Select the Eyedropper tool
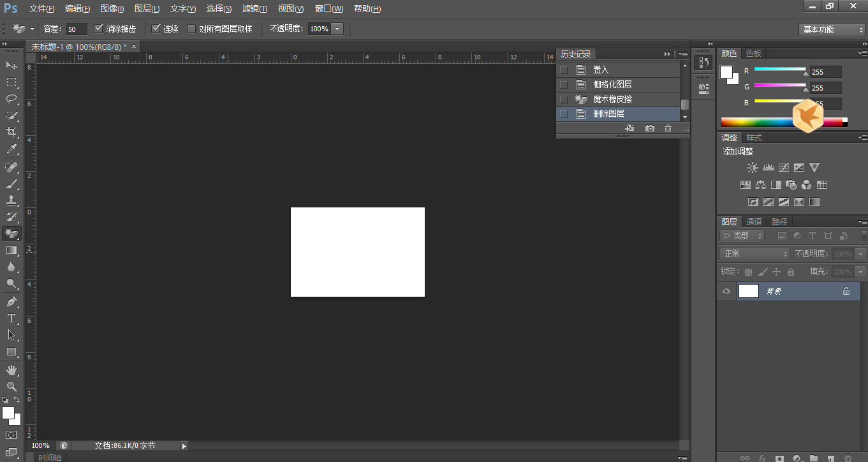Viewport: 868px width, 462px height. pos(11,149)
